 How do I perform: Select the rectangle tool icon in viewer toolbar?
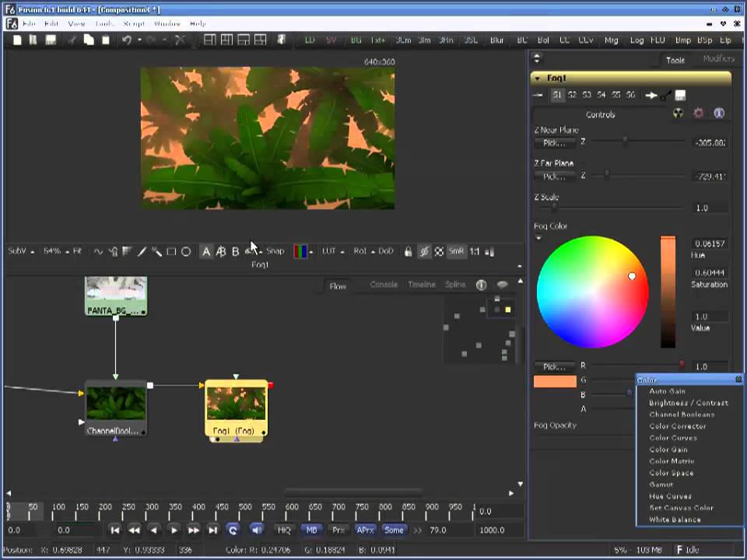(171, 251)
